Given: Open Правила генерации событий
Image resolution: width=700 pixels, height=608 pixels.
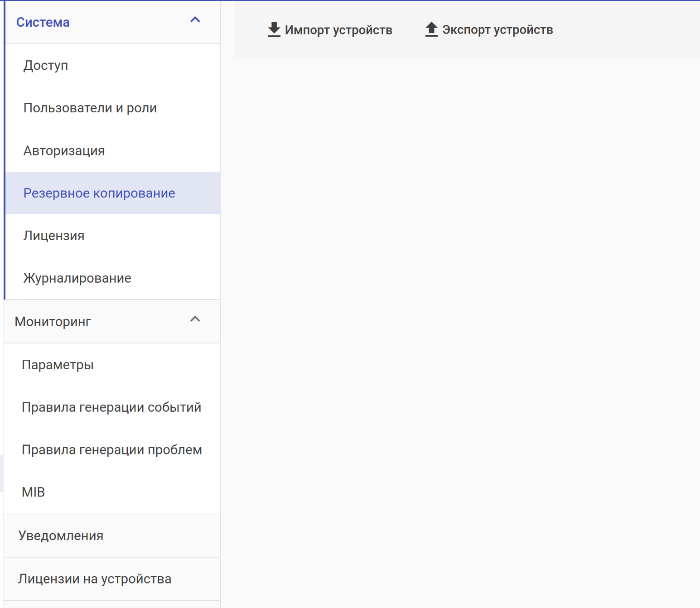Looking at the screenshot, I should pyautogui.click(x=111, y=407).
